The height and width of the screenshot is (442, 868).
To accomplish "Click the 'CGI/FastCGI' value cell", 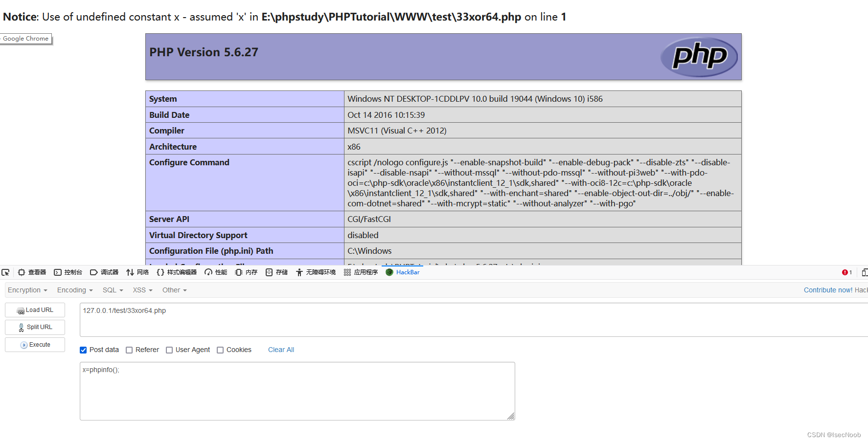I will point(369,219).
